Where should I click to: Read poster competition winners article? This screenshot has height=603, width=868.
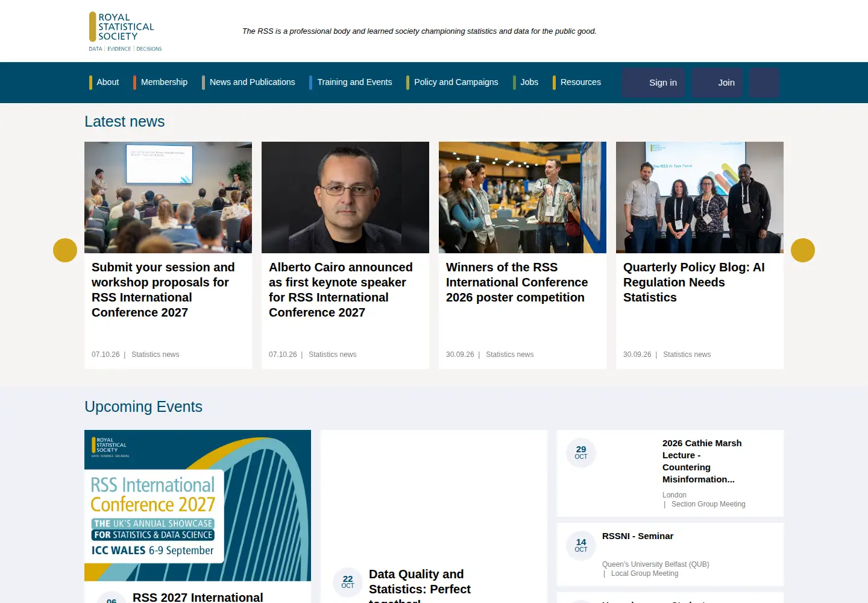tap(517, 282)
